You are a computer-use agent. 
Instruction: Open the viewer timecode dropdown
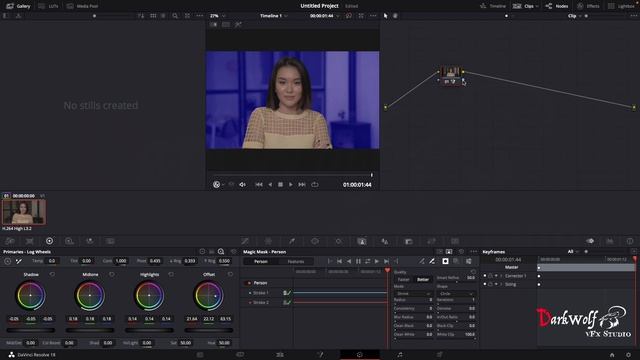tap(324, 16)
